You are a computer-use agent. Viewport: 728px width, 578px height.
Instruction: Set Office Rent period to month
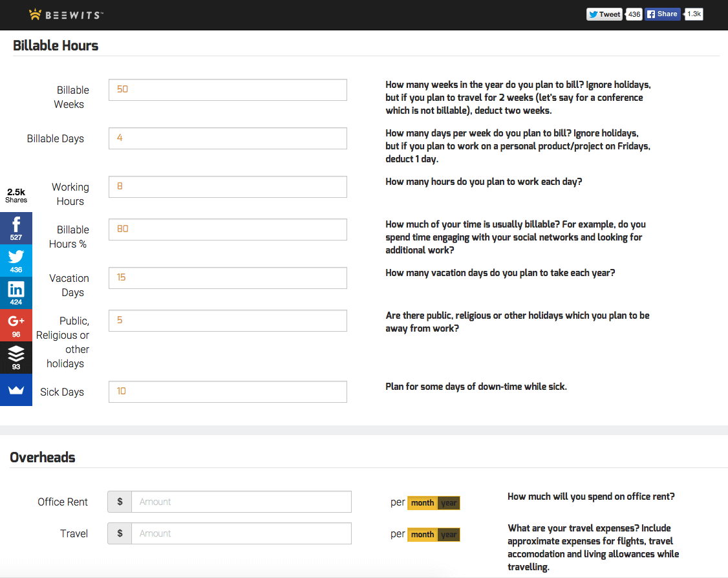422,503
